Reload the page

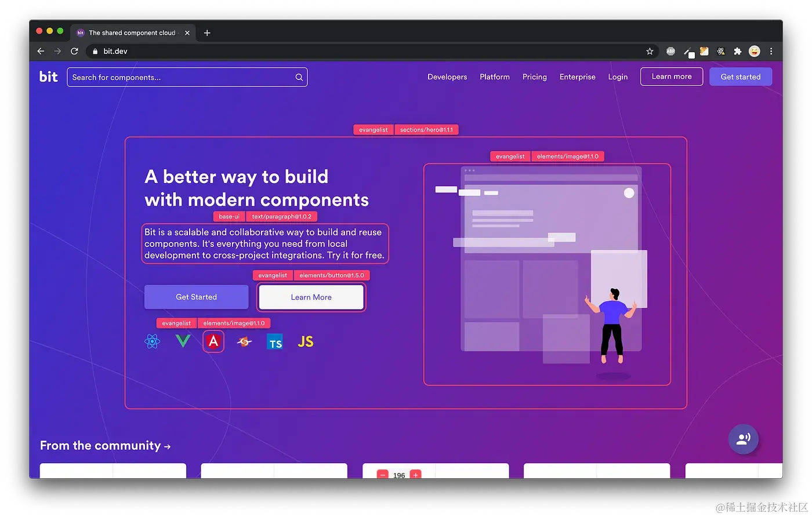point(74,51)
